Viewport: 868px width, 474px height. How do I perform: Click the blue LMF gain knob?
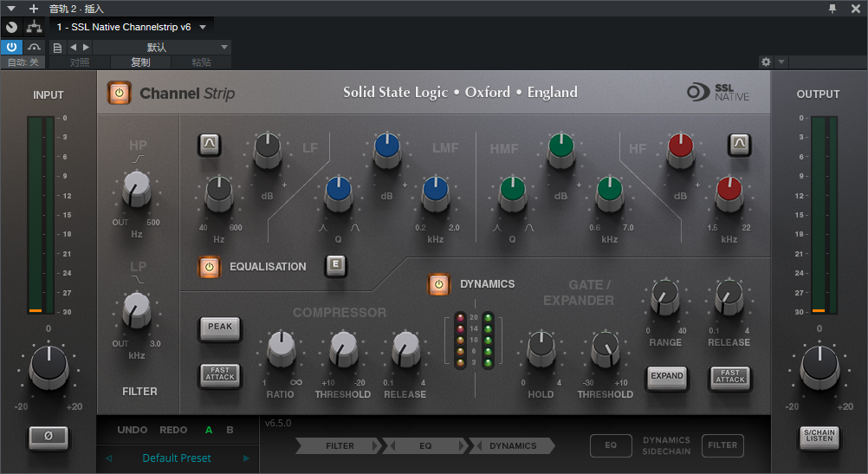(387, 150)
